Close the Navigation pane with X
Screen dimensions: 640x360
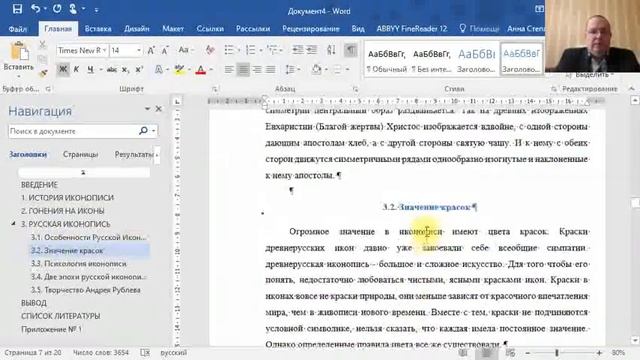158,109
